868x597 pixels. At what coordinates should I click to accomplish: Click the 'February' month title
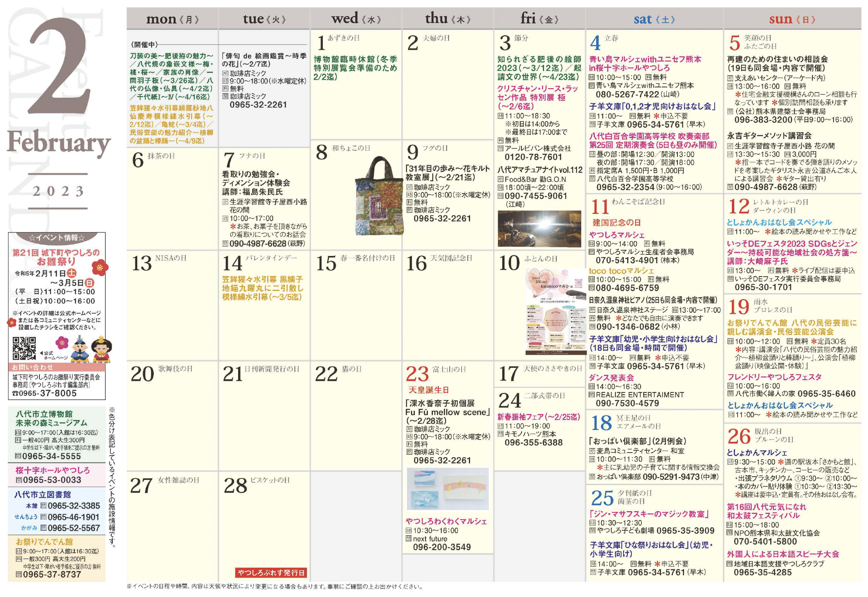59,143
